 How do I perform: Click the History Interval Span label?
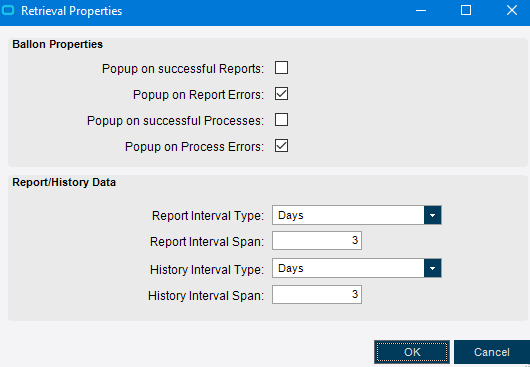[206, 296]
